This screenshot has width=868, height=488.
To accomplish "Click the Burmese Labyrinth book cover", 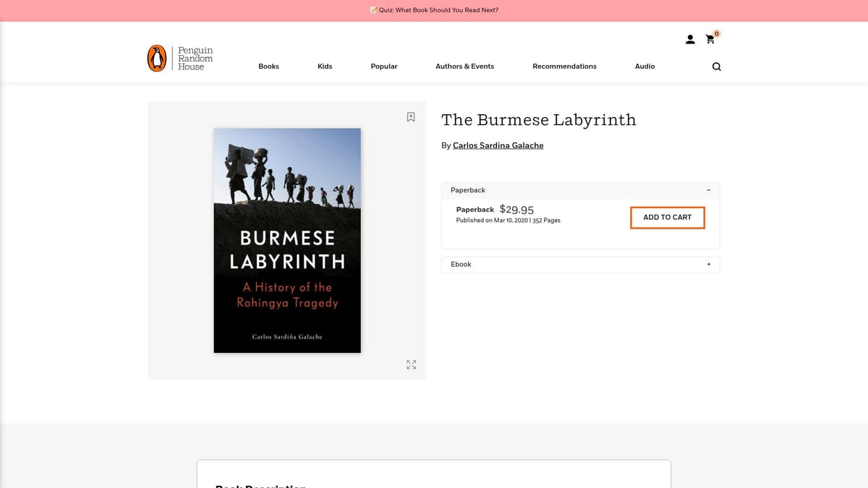I will pos(287,241).
